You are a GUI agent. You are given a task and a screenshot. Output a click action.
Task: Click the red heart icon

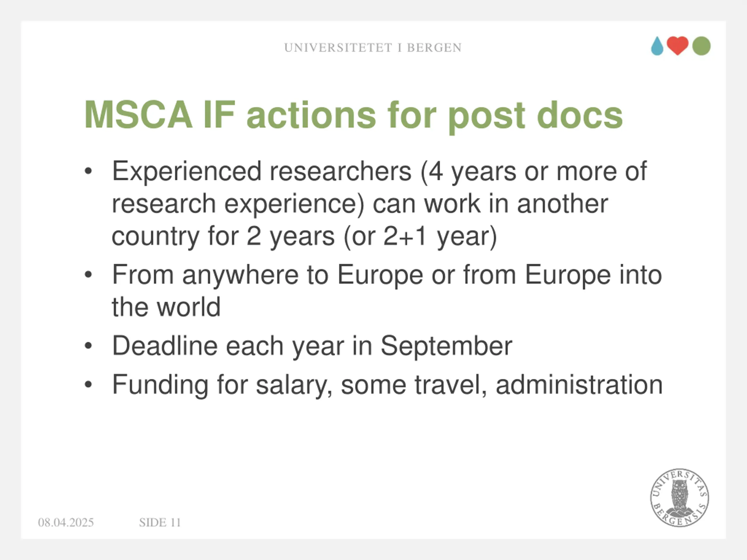[x=678, y=45]
